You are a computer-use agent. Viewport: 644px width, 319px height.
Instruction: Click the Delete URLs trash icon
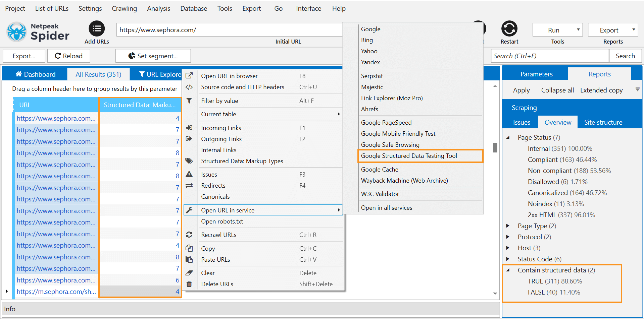coord(189,284)
